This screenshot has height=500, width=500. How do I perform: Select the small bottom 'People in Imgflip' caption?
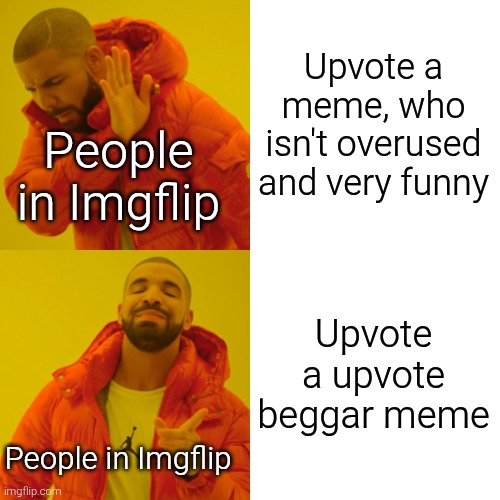click(118, 459)
